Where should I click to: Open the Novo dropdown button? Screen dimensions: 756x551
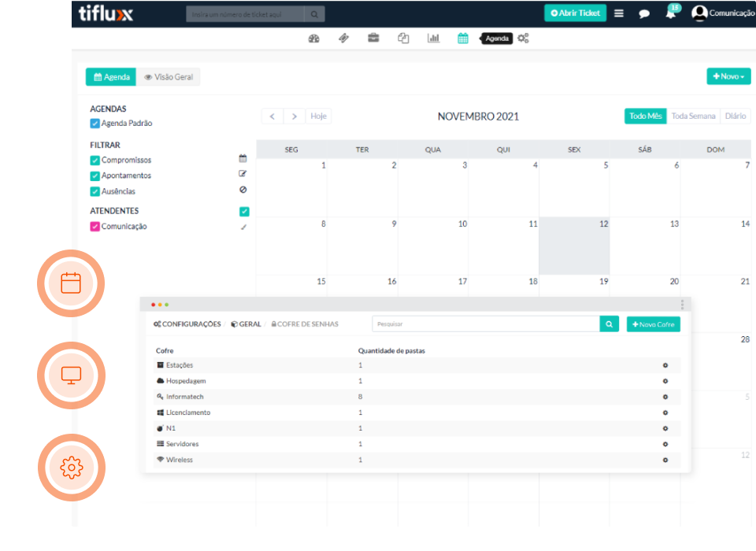point(728,76)
